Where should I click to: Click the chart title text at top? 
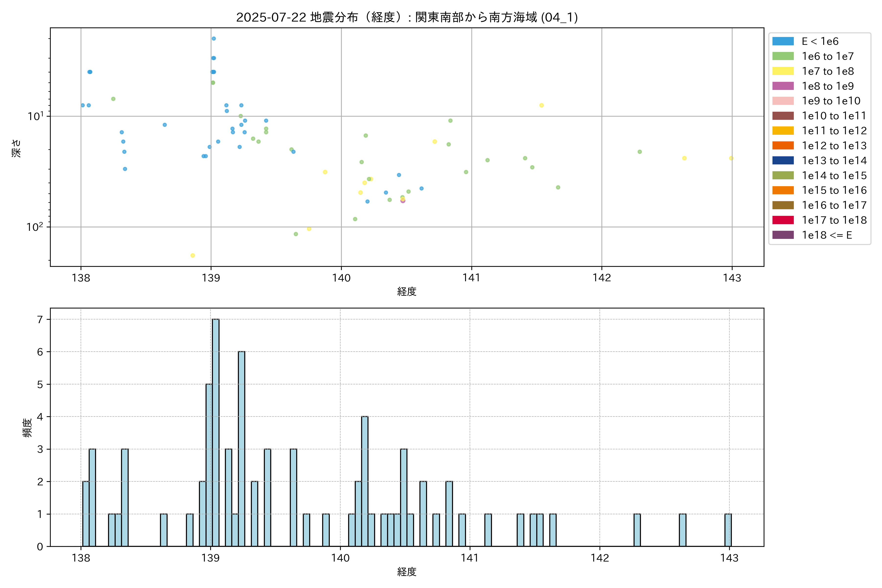pyautogui.click(x=406, y=17)
